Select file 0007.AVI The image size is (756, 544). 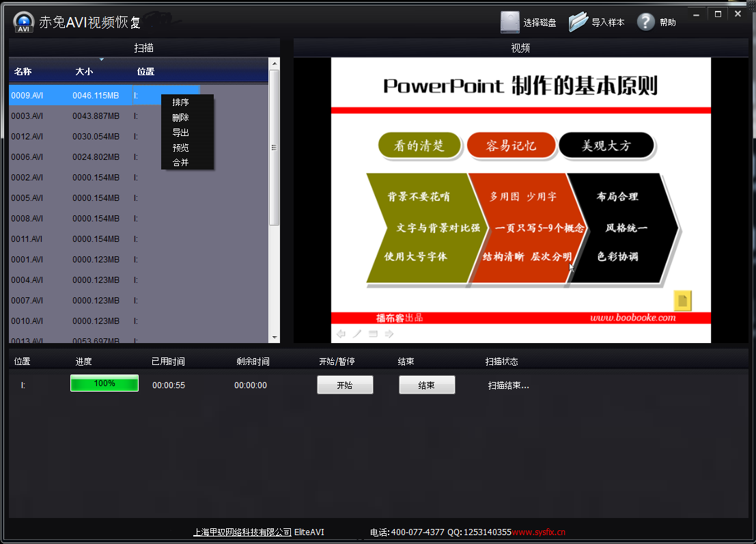(x=27, y=301)
